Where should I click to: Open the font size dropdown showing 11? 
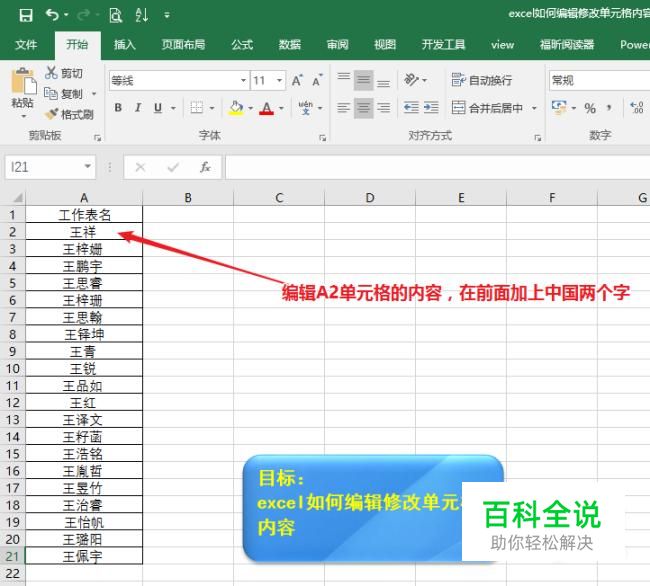[x=280, y=80]
